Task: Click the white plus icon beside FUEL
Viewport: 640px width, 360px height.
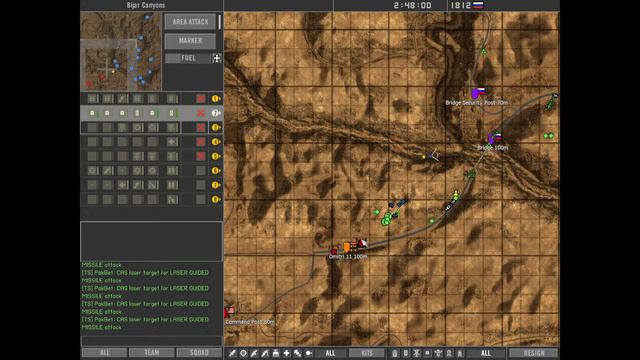Action: click(217, 58)
